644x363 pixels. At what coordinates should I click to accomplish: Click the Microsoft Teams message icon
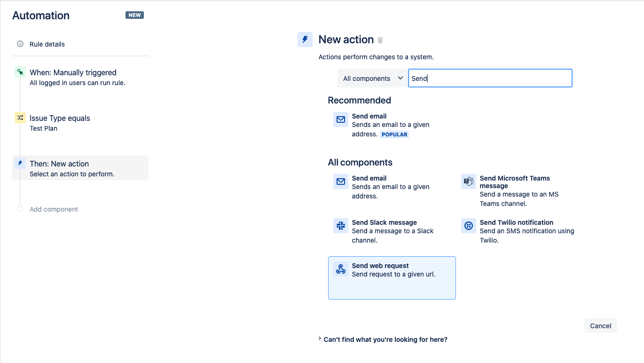point(469,181)
